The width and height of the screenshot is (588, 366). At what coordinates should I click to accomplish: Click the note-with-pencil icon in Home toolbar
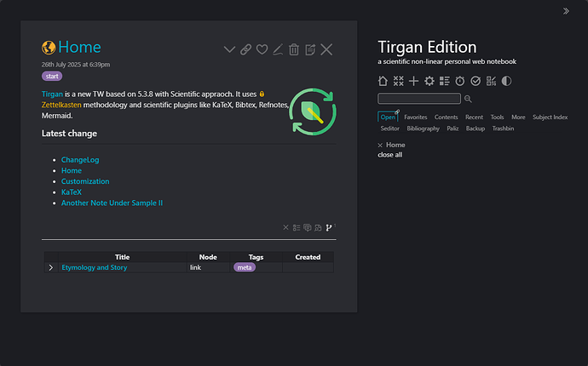[x=310, y=49]
